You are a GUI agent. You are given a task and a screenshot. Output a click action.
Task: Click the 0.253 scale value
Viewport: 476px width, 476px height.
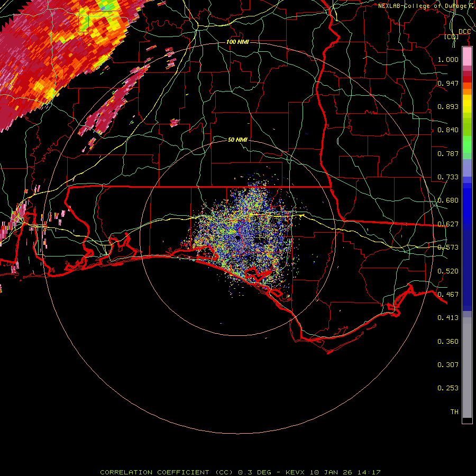click(448, 388)
